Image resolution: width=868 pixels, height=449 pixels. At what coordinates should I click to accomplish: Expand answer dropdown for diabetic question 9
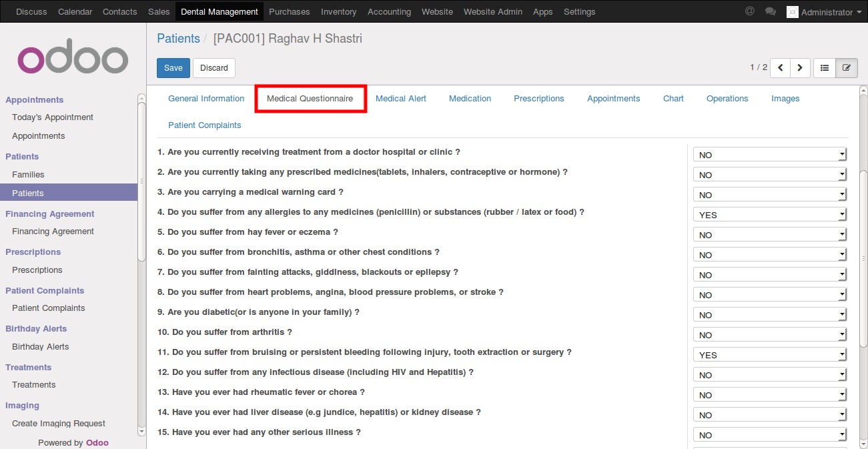click(x=770, y=315)
